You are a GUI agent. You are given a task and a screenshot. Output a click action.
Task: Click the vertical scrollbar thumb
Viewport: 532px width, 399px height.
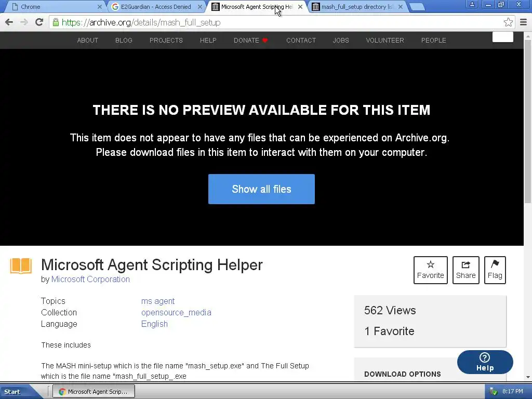pyautogui.click(x=528, y=122)
